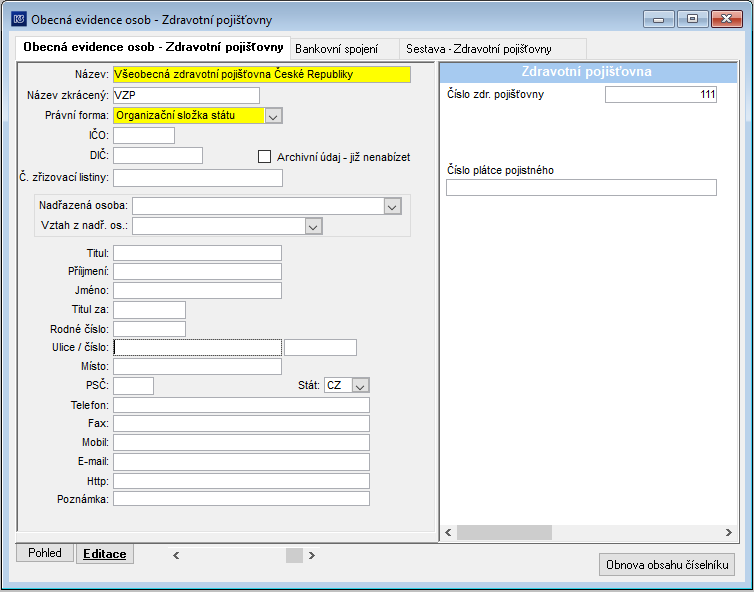Click the Fax input field
This screenshot has width=754, height=592.
pyautogui.click(x=241, y=424)
